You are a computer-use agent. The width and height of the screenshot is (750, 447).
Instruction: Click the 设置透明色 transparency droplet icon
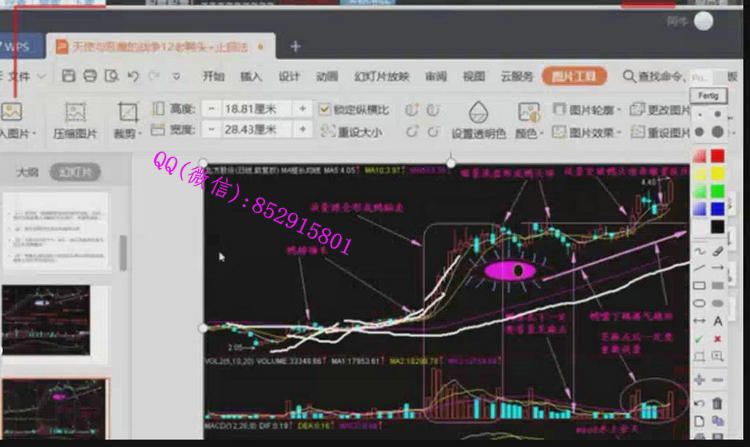coord(476,112)
